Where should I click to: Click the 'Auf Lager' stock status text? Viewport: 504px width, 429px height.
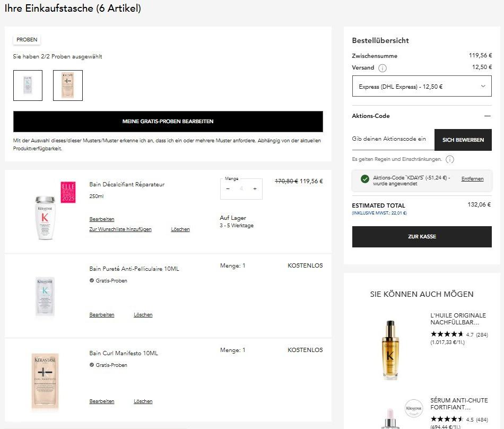click(x=233, y=218)
